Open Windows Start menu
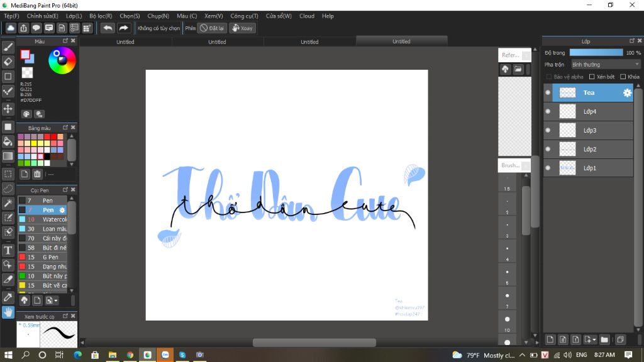Image resolution: width=644 pixels, height=362 pixels. pos(8,355)
